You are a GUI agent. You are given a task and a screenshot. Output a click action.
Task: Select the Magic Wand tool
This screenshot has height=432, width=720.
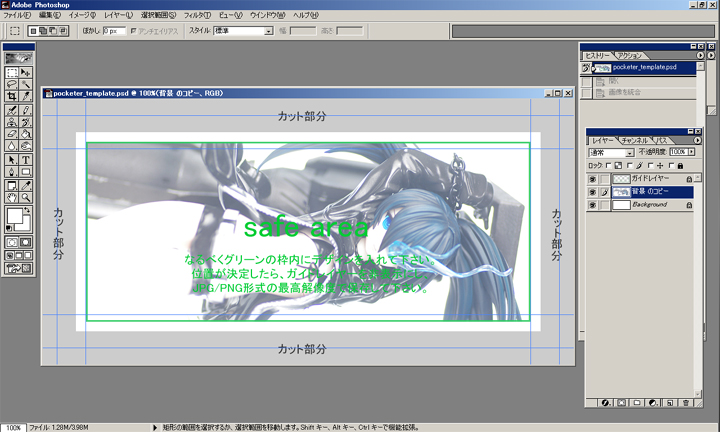(x=26, y=84)
